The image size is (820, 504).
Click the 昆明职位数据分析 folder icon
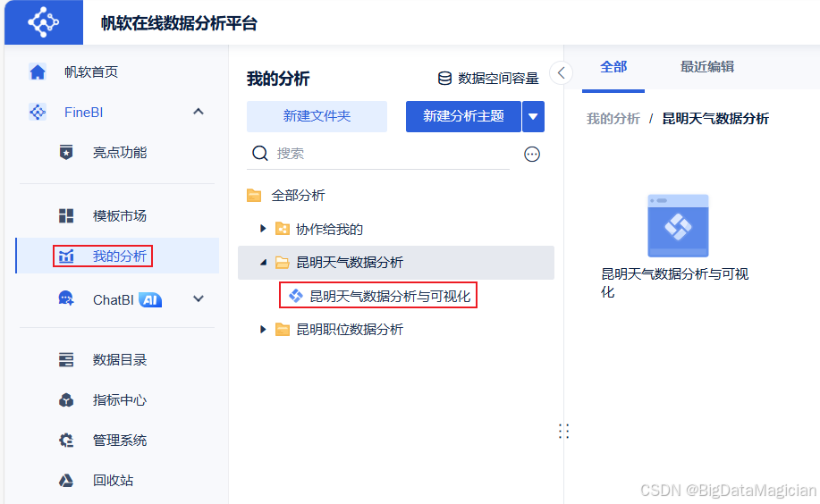point(283,330)
